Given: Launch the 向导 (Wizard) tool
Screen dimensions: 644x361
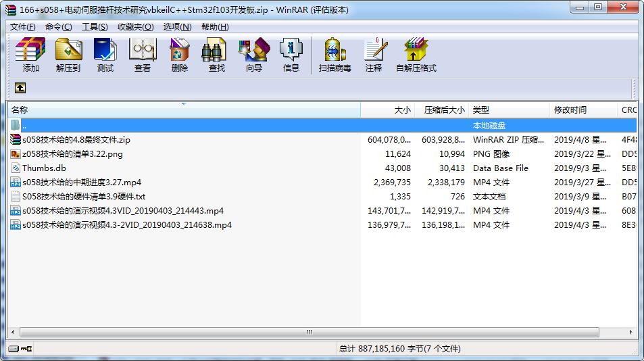Looking at the screenshot, I should point(254,55).
